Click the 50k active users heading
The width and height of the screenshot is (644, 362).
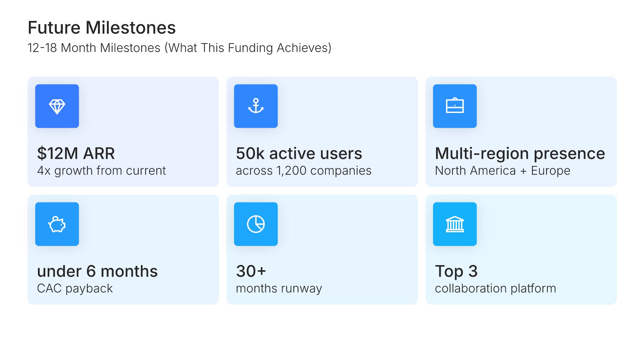click(299, 154)
